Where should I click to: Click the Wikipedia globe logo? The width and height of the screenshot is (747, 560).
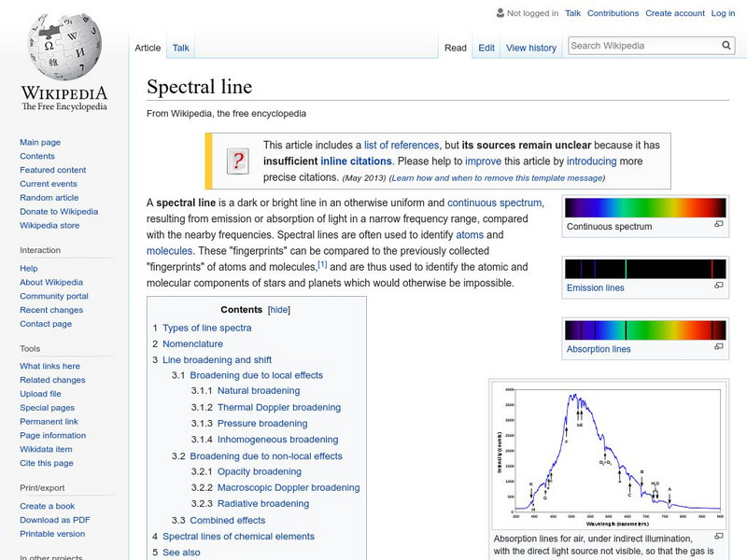[x=63, y=47]
